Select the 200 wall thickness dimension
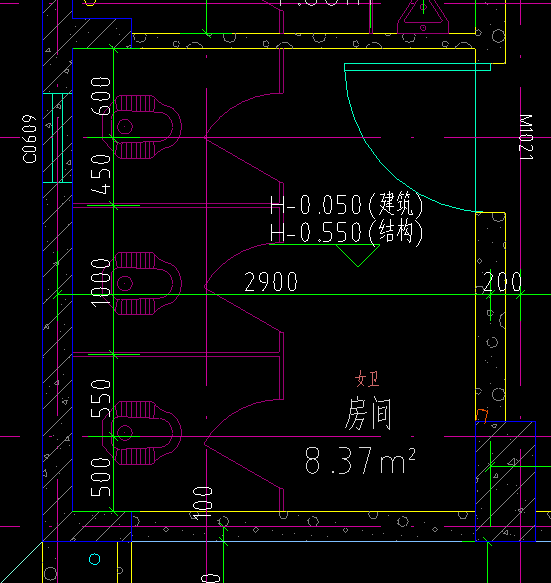The width and height of the screenshot is (551, 583). tap(503, 281)
